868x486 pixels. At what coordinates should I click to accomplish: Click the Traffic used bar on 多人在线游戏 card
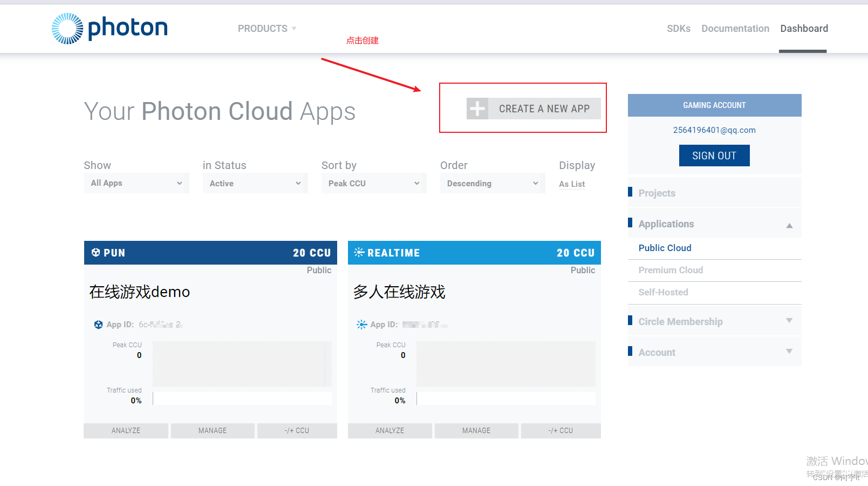[506, 399]
